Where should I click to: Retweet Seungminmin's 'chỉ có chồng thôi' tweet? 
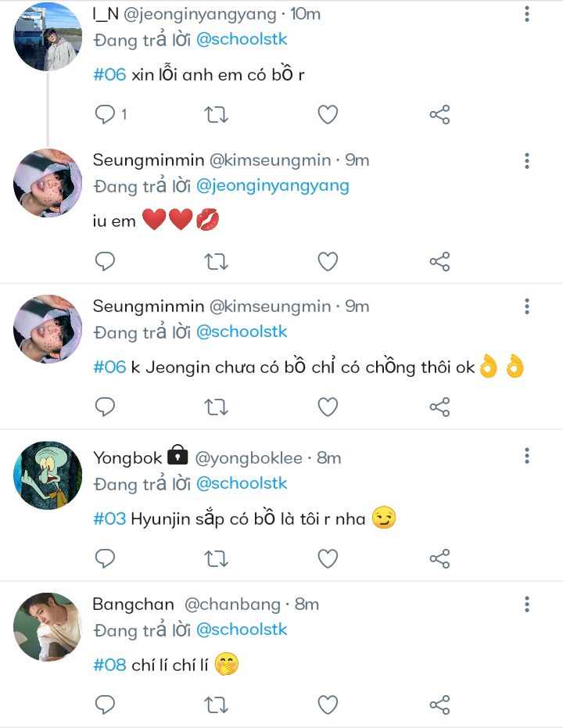pos(216,407)
